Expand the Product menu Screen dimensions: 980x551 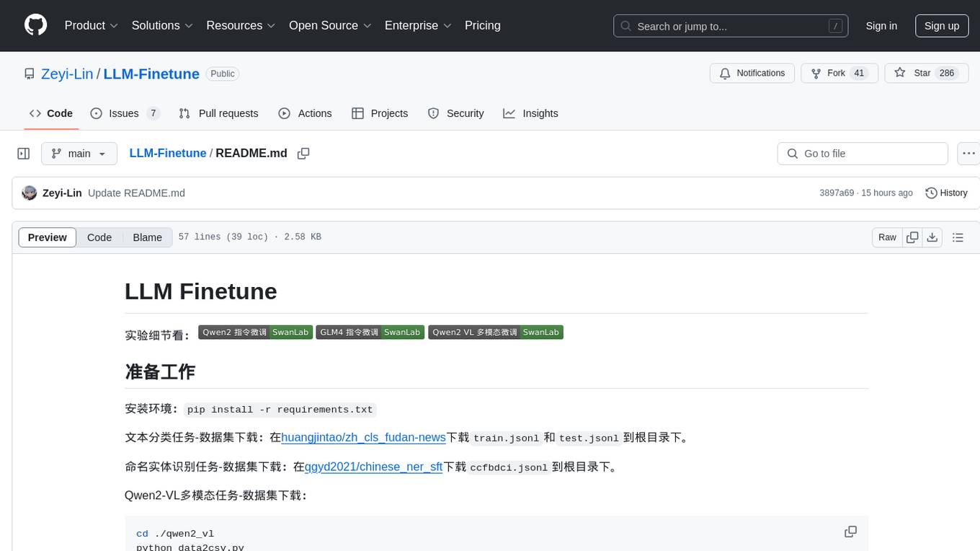[x=92, y=25]
